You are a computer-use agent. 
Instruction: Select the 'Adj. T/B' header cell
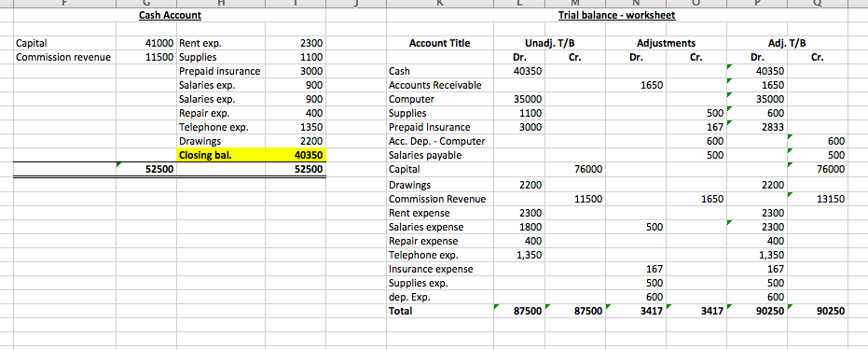click(x=787, y=43)
